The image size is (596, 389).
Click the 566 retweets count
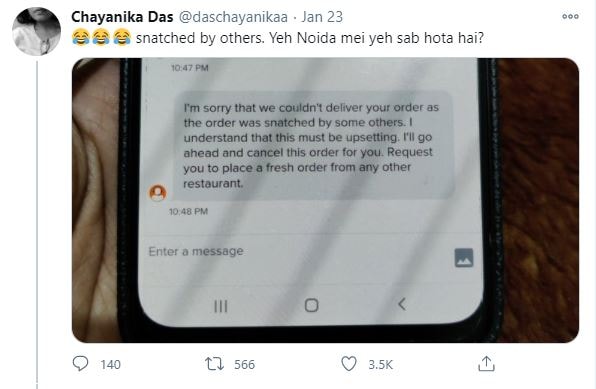point(244,365)
